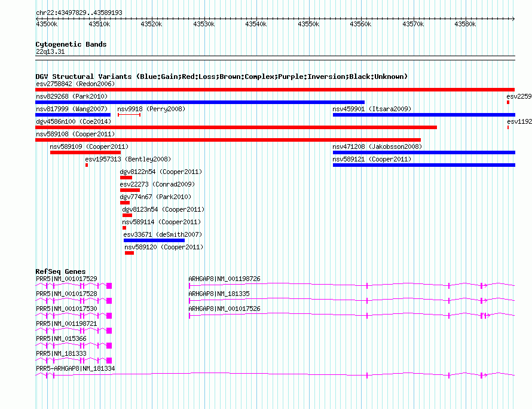This screenshot has width=532, height=409.
Task: Click the red loss bar under esv22273
Action: (130, 190)
